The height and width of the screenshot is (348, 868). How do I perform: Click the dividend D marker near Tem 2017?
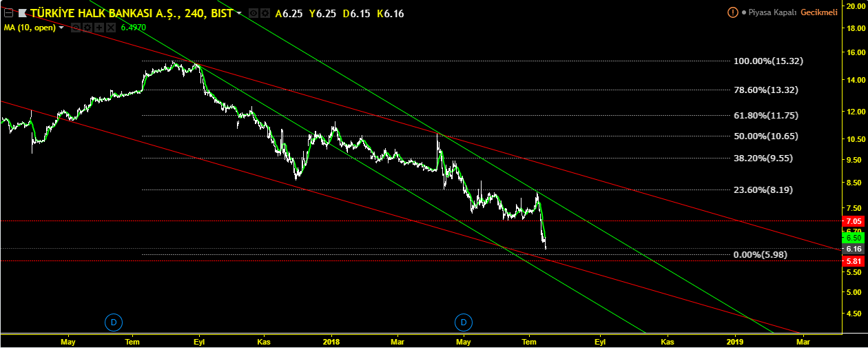tap(113, 322)
